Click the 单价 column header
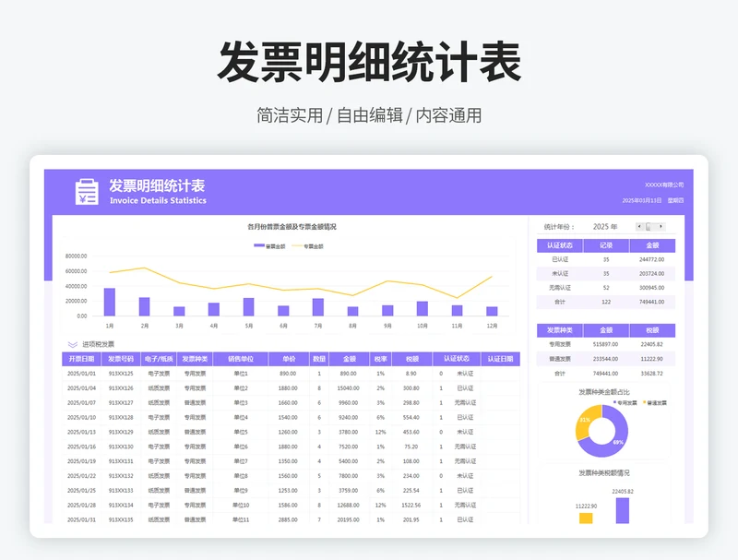The width and height of the screenshot is (738, 560). pos(289,359)
